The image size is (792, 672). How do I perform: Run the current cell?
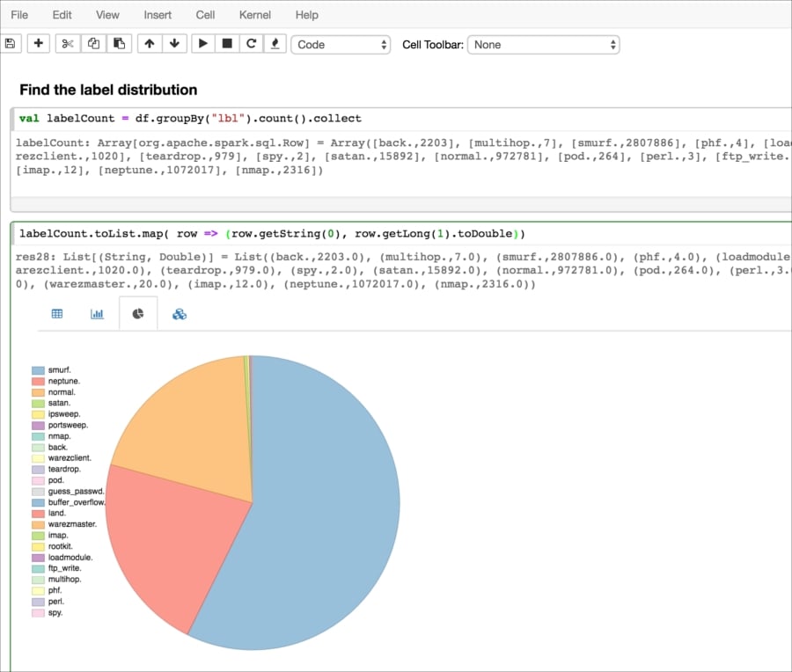(203, 43)
